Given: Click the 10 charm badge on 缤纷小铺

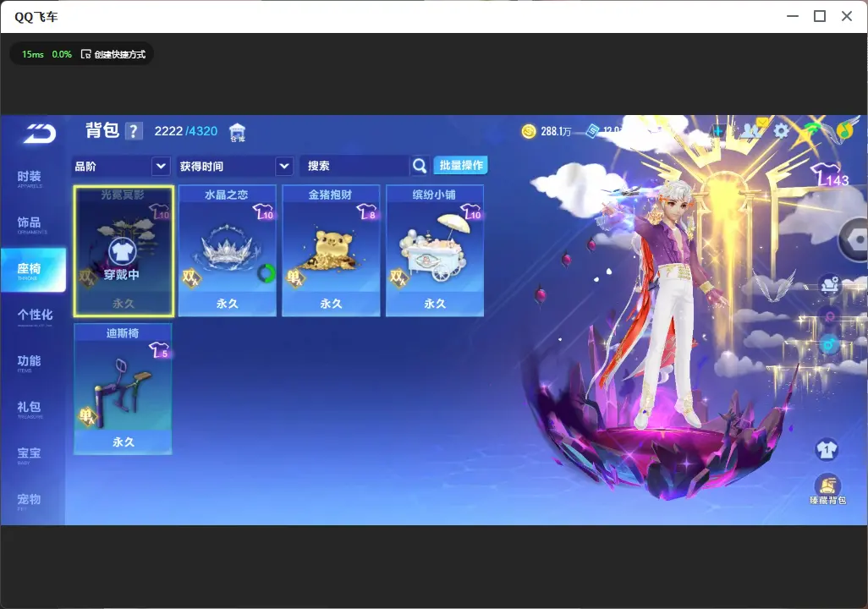Looking at the screenshot, I should [471, 211].
